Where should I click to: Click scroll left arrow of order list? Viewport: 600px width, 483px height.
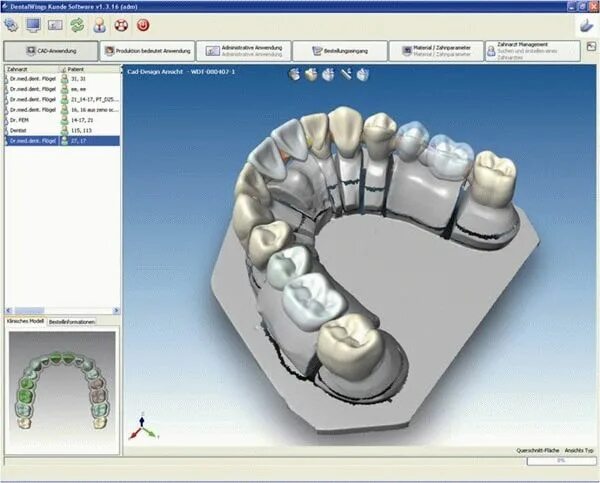[9, 310]
